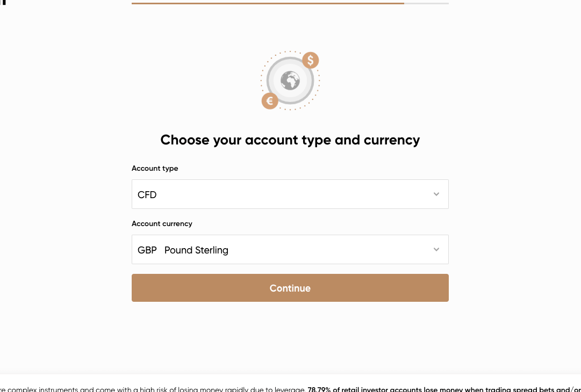Viewport: 581px width, 392px height.
Task: Open the GBP Pound Sterling currency dropdown
Action: click(290, 250)
